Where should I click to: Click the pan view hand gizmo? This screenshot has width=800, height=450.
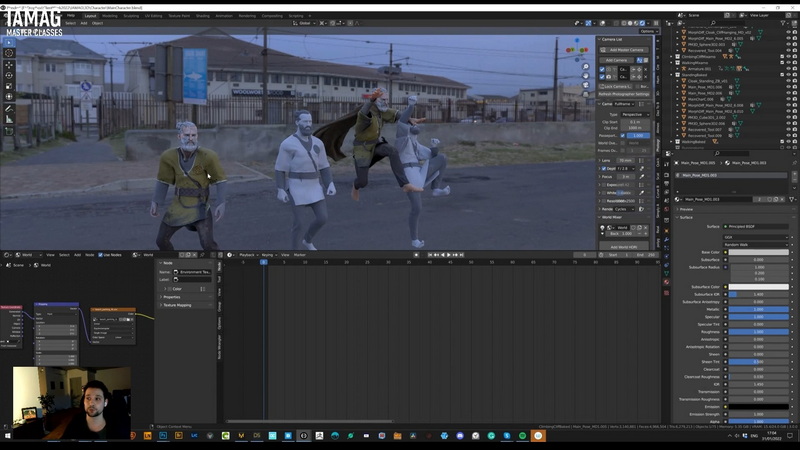pyautogui.click(x=586, y=76)
